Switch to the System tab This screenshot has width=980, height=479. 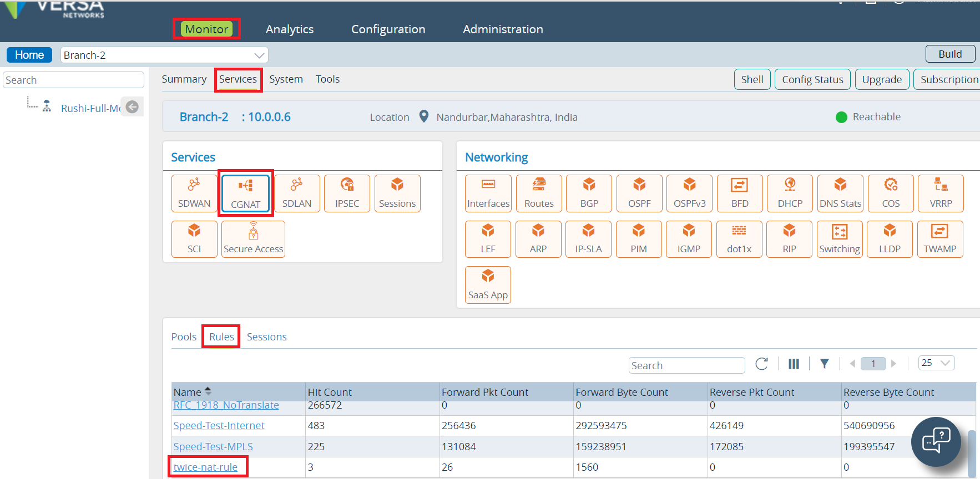click(286, 79)
